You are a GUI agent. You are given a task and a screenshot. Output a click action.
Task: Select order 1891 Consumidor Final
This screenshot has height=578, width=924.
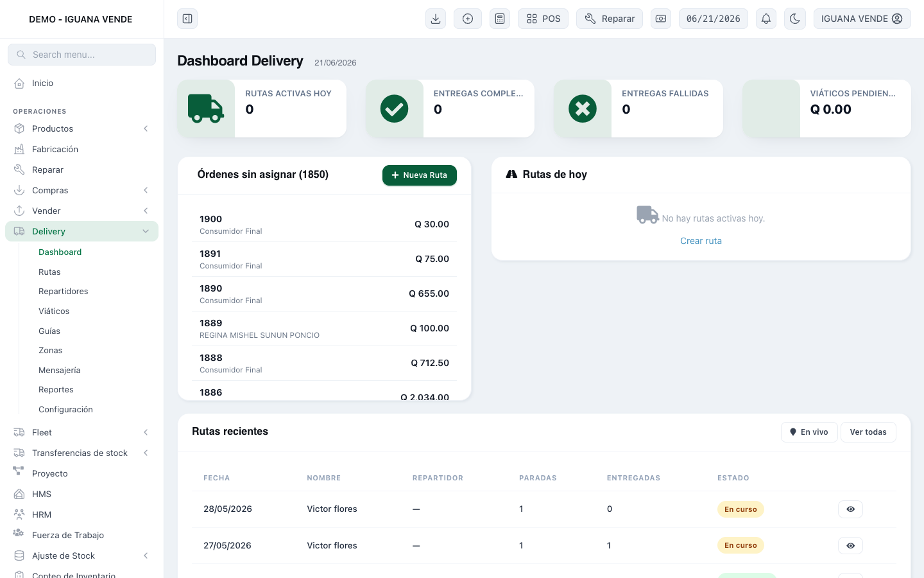[325, 259]
